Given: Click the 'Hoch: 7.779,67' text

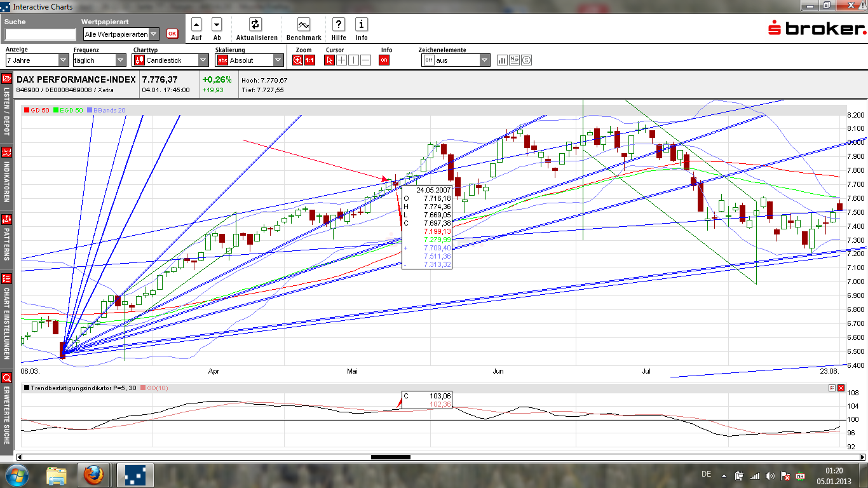Looking at the screenshot, I should tap(264, 81).
